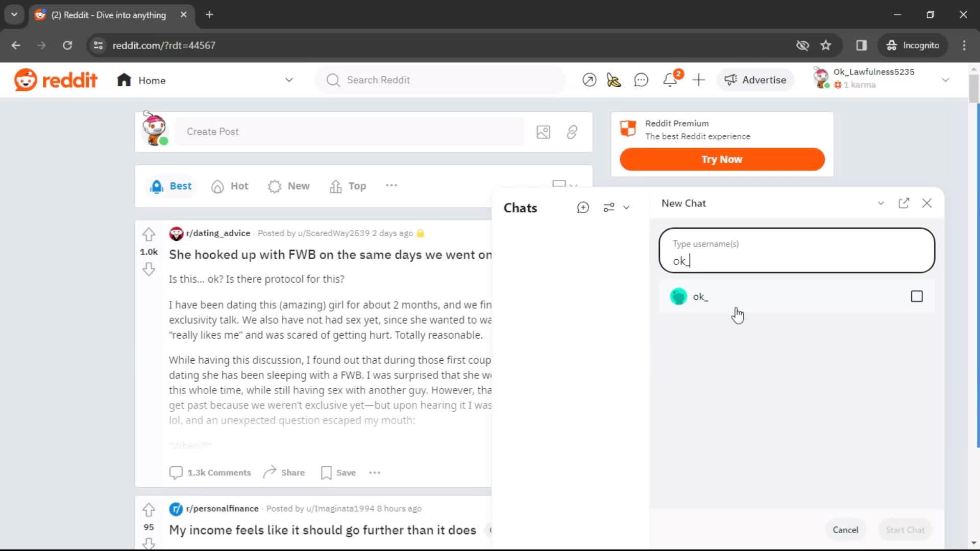Click the Add Post image upload icon
This screenshot has width=980, height=551.
click(x=544, y=131)
